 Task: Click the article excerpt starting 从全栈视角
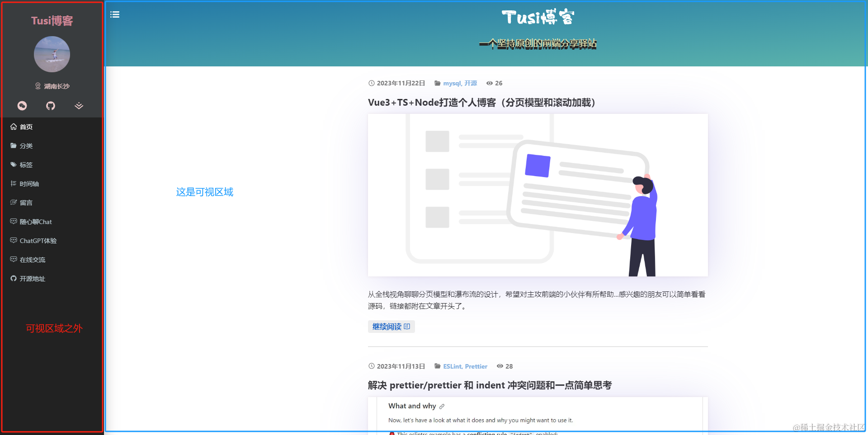537,300
